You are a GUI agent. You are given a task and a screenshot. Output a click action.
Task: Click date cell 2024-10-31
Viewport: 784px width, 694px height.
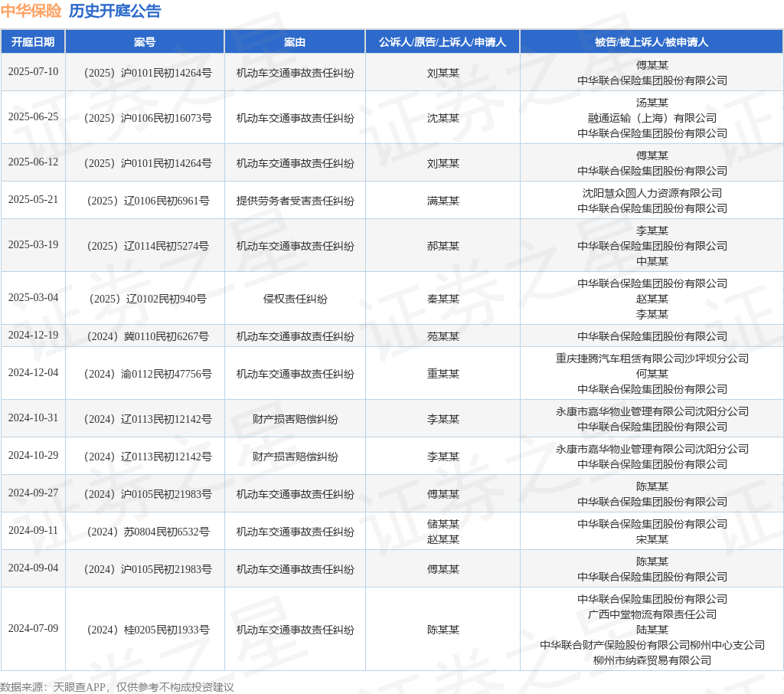[33, 417]
